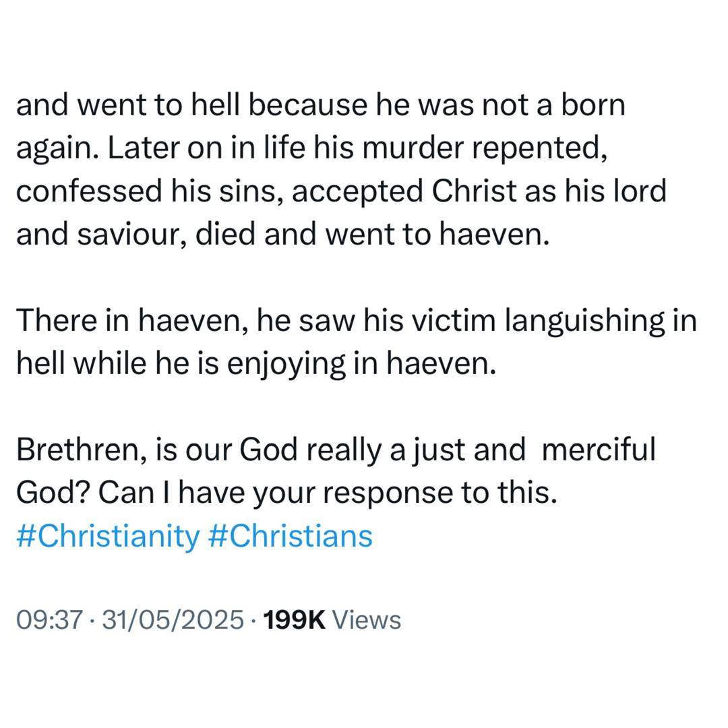This screenshot has height=728, width=728.
Task: Click the word 'languishing' in the post
Action: 584,322
